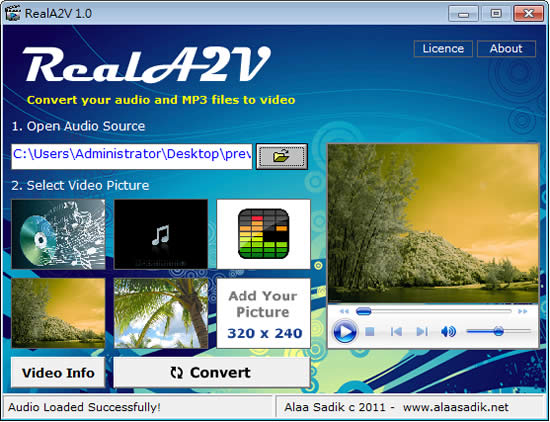This screenshot has width=550, height=422.
Task: Start conversion with Convert button
Action: [212, 373]
